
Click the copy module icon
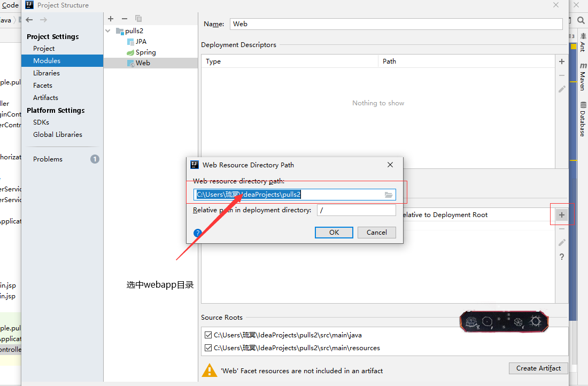pos(138,19)
